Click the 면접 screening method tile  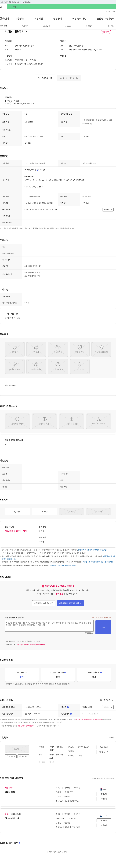(x=44, y=512)
